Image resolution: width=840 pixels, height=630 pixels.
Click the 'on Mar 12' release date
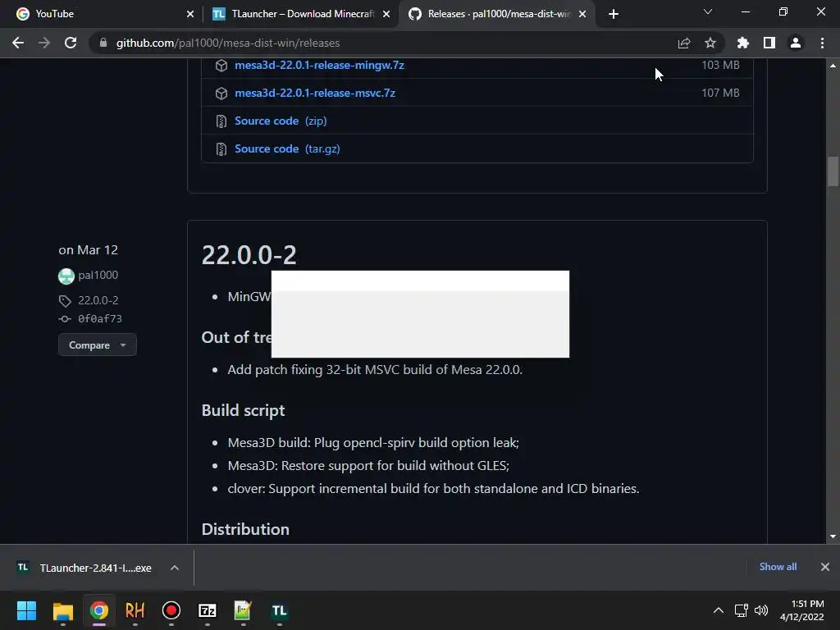coord(89,250)
